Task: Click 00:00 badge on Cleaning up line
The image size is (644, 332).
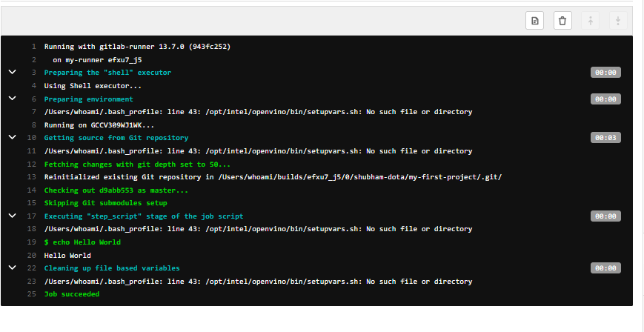Action: pos(605,268)
